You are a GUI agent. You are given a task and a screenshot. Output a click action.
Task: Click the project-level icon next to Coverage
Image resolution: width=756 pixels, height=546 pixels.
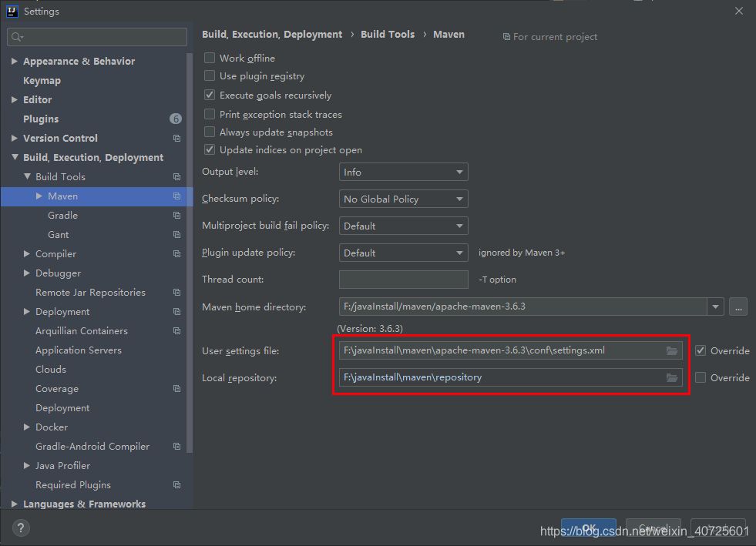coord(177,389)
